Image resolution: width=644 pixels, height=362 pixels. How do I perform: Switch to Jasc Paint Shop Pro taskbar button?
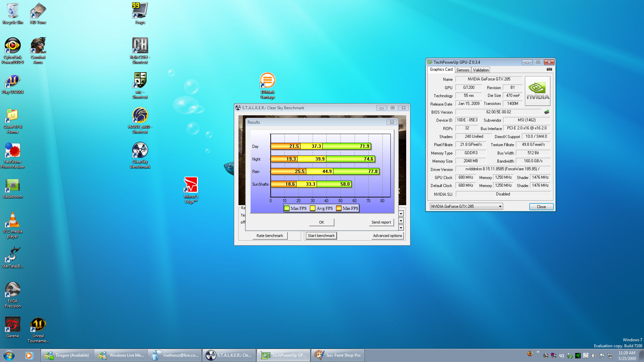[x=337, y=355]
